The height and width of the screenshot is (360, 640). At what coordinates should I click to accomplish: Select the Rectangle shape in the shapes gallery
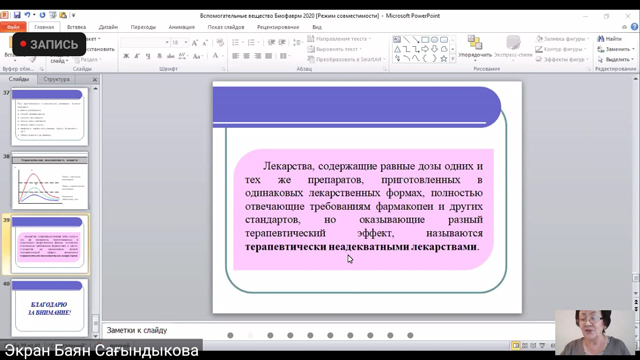pyautogui.click(x=425, y=40)
